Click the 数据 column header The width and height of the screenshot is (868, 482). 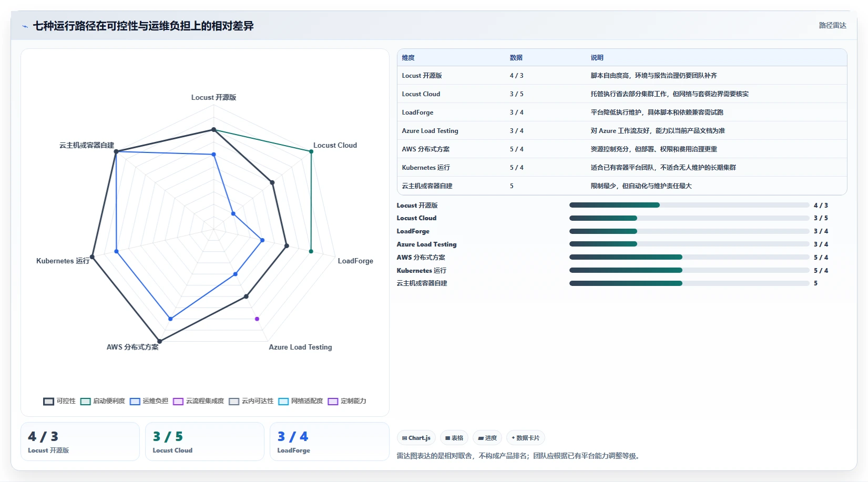[x=516, y=58]
